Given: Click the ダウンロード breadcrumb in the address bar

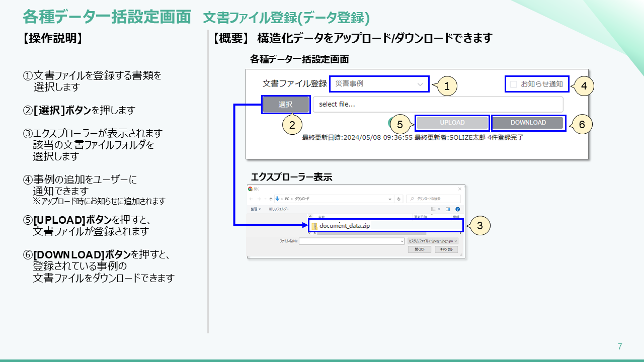Looking at the screenshot, I should pos(302,199).
